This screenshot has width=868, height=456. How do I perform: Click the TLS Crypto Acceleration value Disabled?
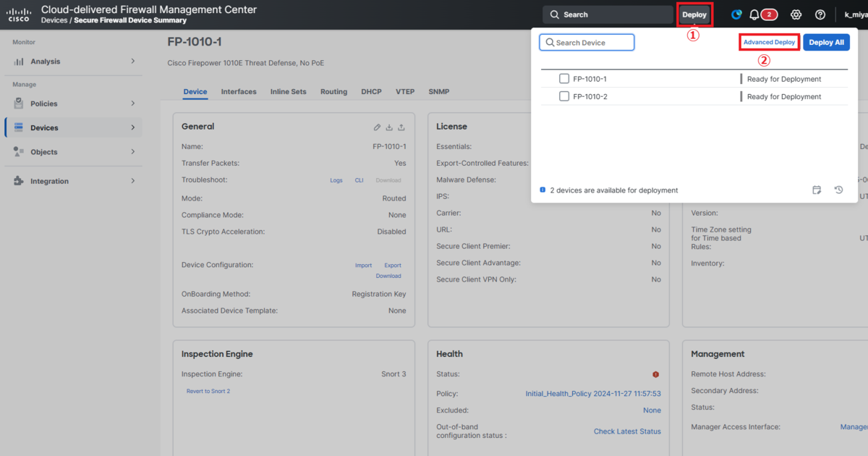pos(391,232)
